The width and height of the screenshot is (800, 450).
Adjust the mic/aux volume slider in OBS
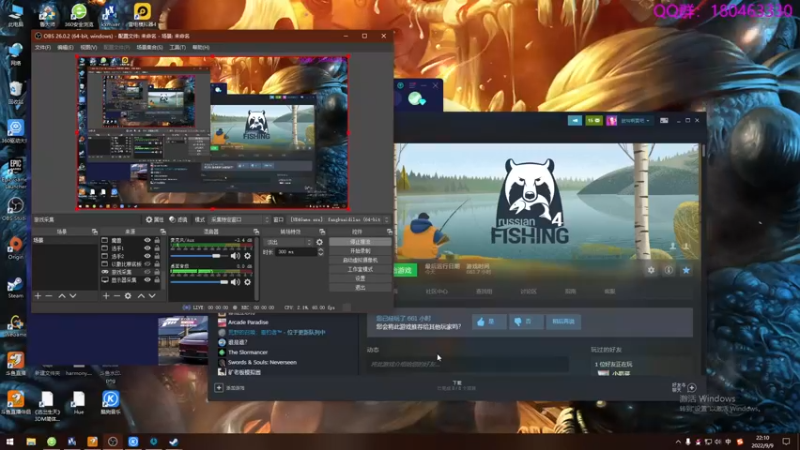pos(199,256)
